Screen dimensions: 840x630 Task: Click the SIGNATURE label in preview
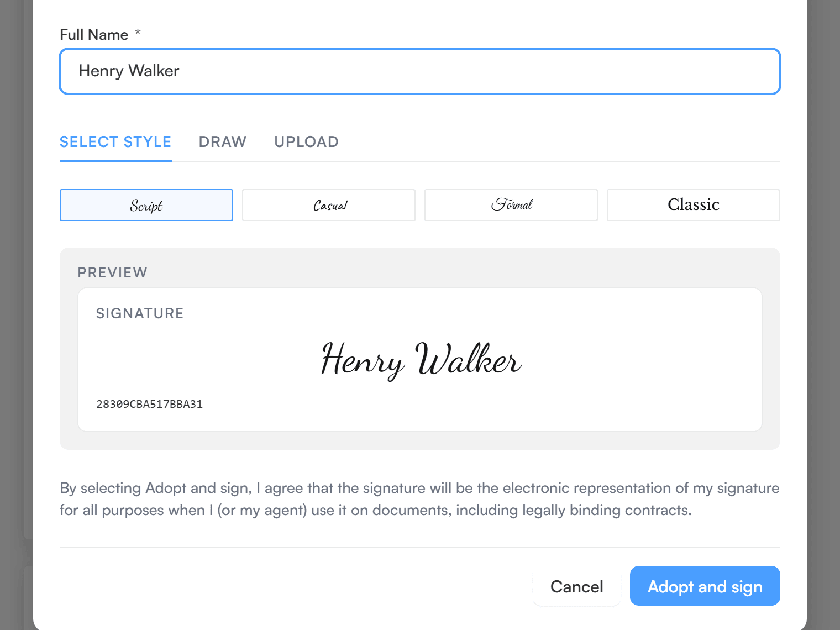(x=140, y=313)
